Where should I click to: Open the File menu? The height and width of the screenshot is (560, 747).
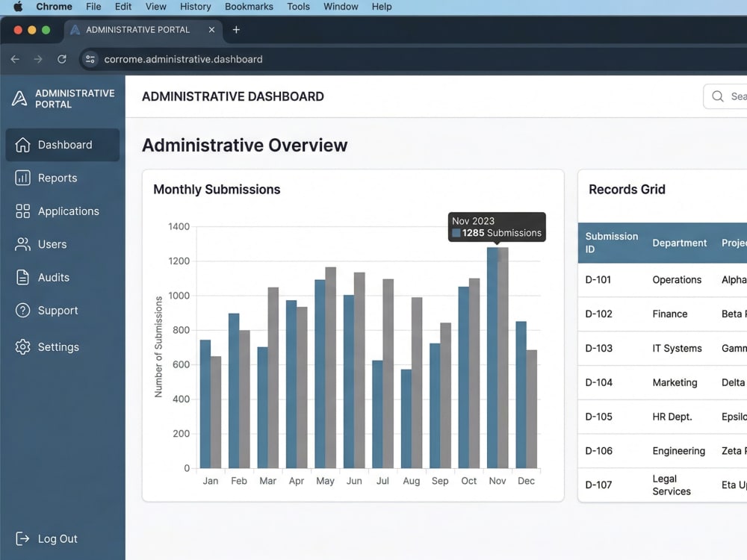(93, 7)
